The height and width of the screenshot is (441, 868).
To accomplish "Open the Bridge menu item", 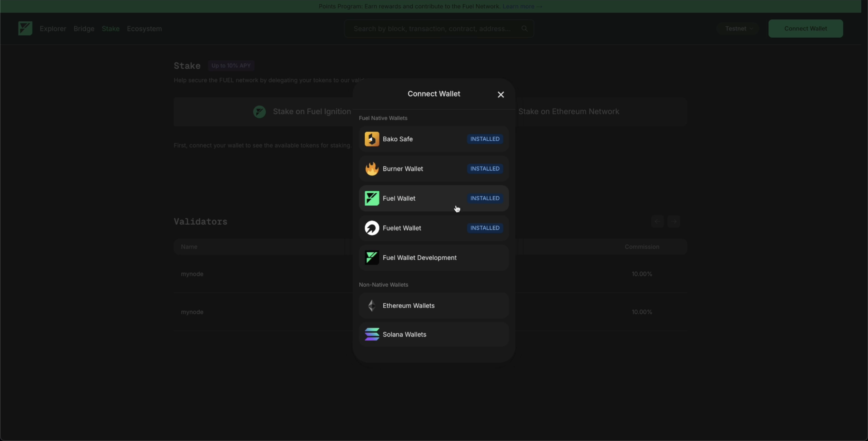I will 84,29.
